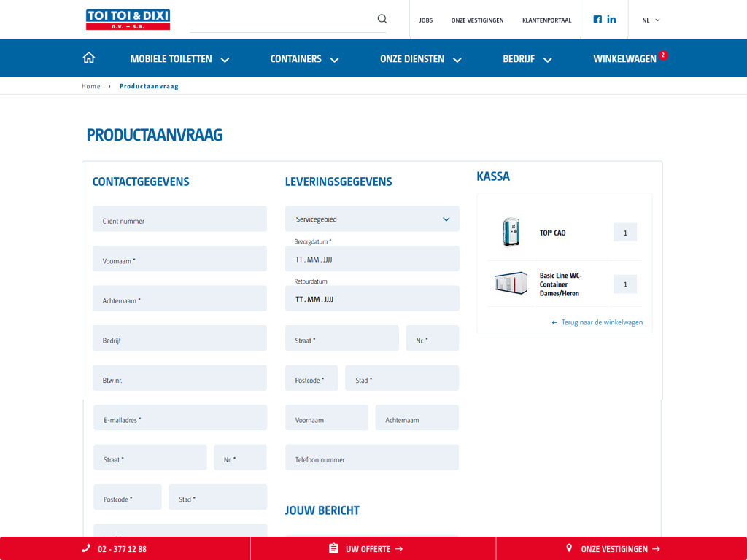Image resolution: width=747 pixels, height=560 pixels.
Task: Click the red cart count badge
Action: (x=663, y=55)
